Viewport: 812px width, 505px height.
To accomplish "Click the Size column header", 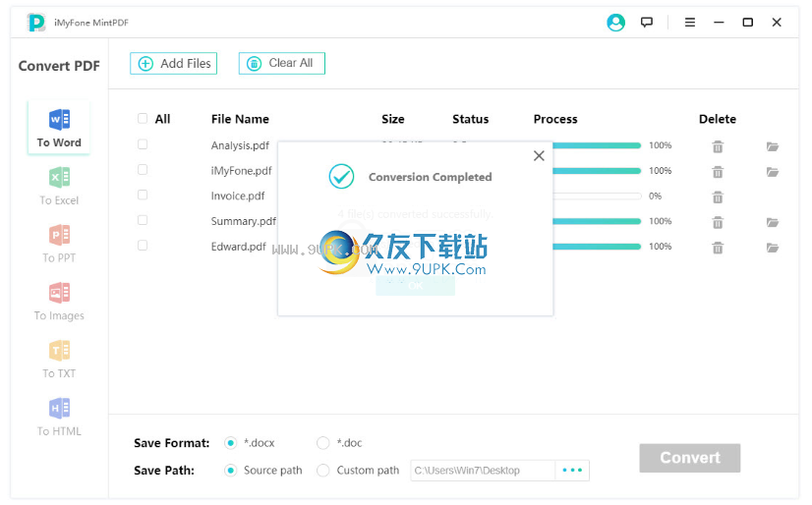I will coord(393,119).
